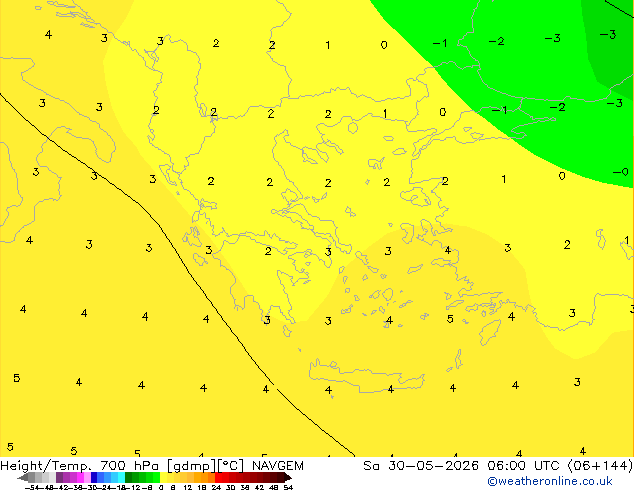
Task: Click the cyan swatch in the temperature legend
Action: coord(121,477)
